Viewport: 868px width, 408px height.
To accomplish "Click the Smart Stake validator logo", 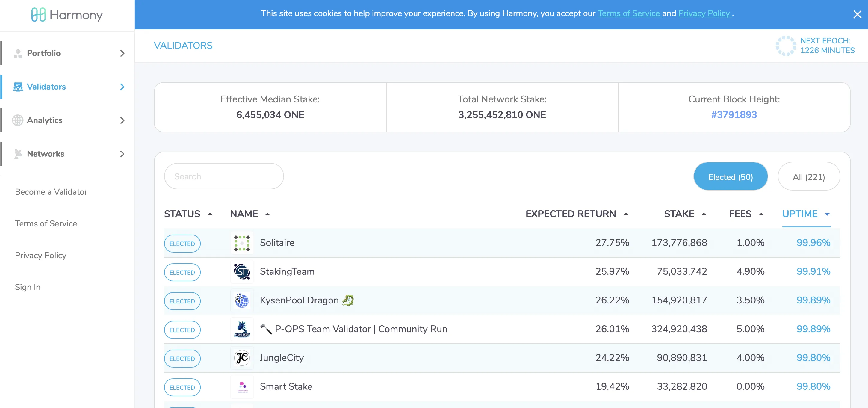I will click(x=242, y=387).
